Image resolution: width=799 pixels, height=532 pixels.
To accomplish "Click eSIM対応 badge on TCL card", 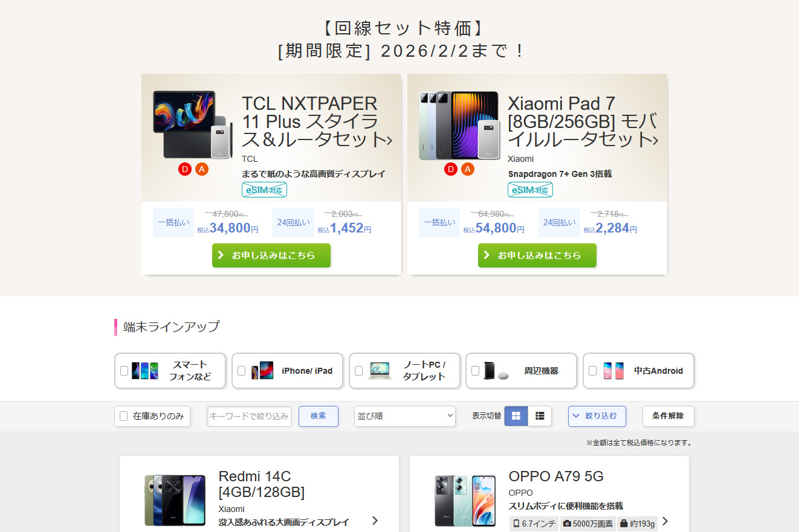I will click(x=264, y=190).
